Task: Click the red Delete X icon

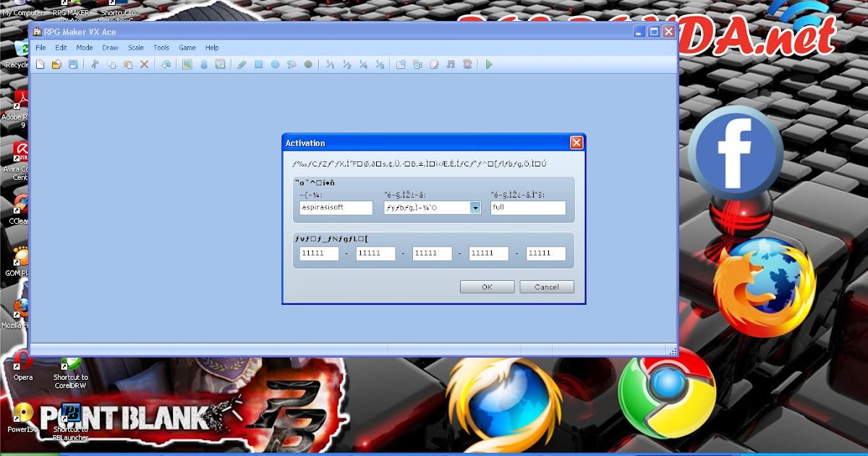Action: pyautogui.click(x=144, y=64)
